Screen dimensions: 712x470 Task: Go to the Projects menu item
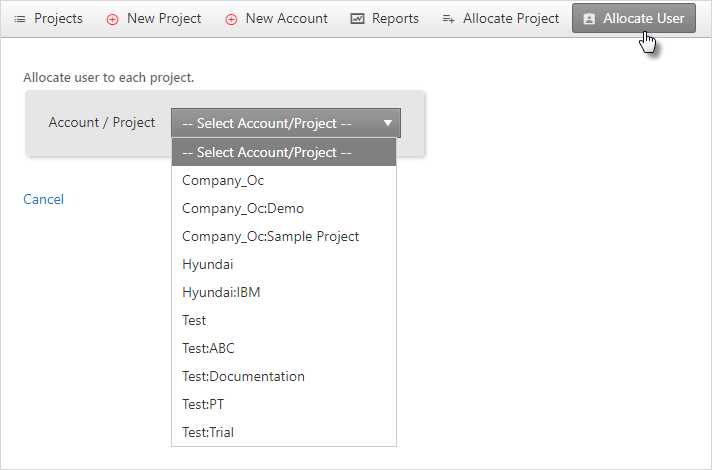coord(48,19)
